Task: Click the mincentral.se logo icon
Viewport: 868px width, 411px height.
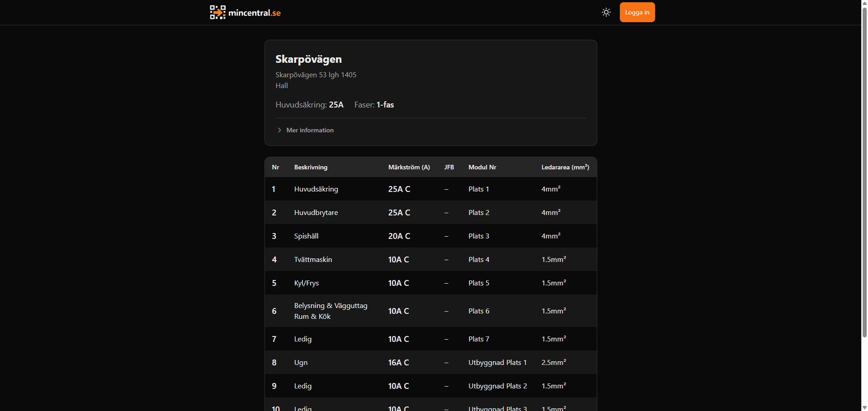Action: (217, 12)
